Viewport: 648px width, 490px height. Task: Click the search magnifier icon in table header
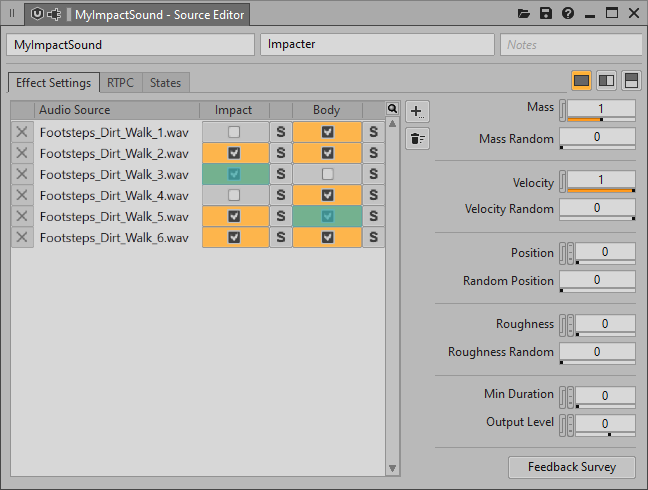coord(393,110)
